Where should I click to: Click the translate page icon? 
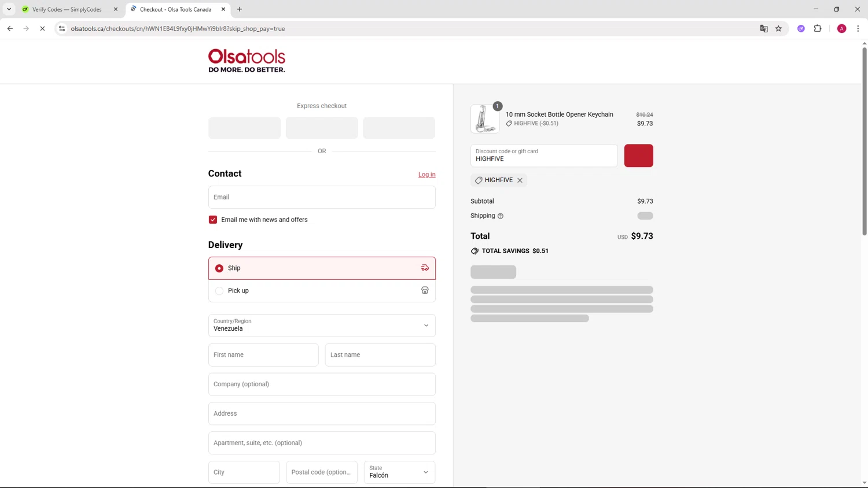pyautogui.click(x=764, y=28)
